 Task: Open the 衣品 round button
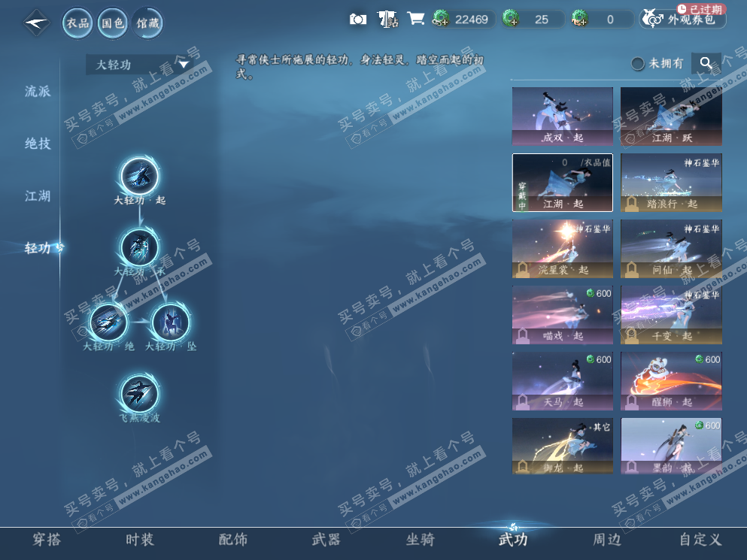pyautogui.click(x=77, y=23)
